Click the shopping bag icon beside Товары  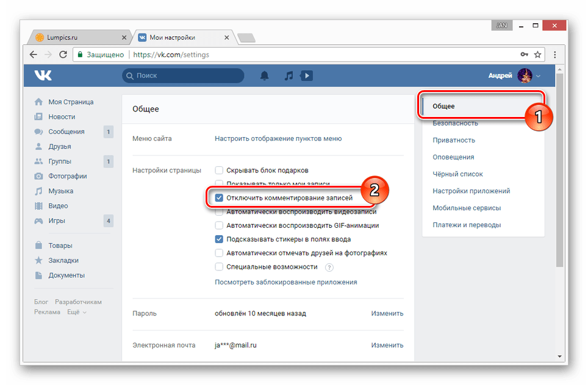(38, 245)
